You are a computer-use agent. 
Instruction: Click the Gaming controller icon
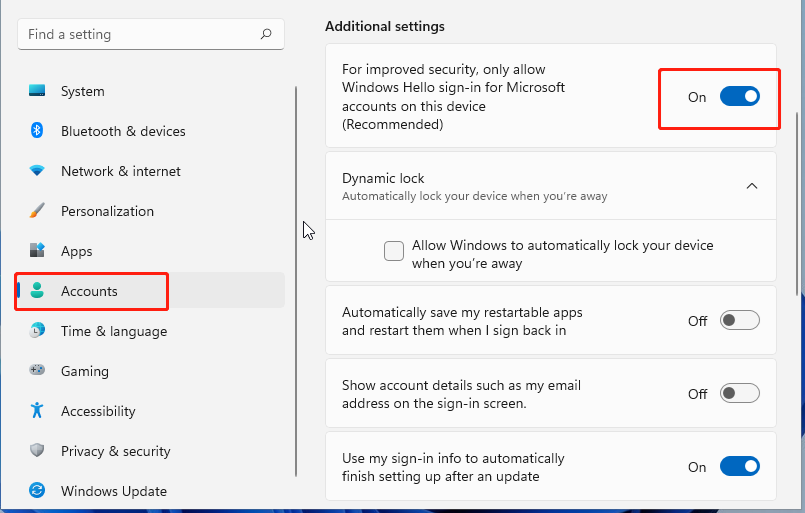(37, 370)
